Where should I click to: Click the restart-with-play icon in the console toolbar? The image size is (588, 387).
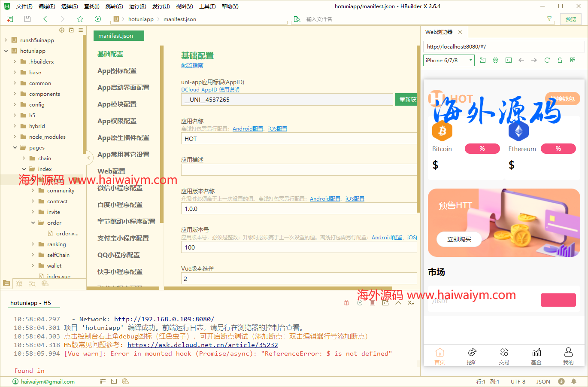click(360, 302)
